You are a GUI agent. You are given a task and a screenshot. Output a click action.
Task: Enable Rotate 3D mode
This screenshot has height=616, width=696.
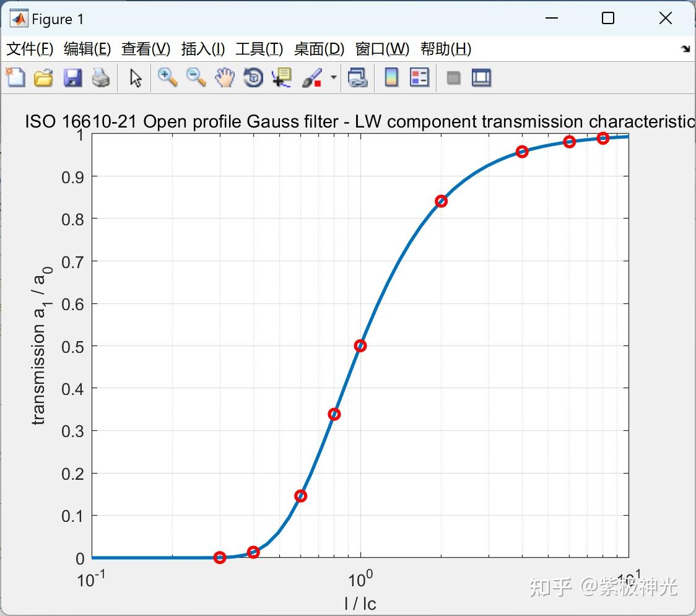(x=253, y=77)
